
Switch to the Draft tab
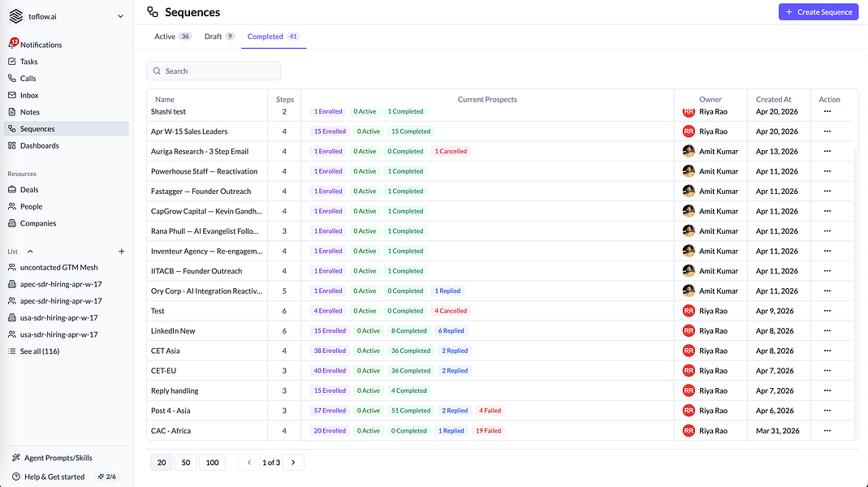pos(219,37)
